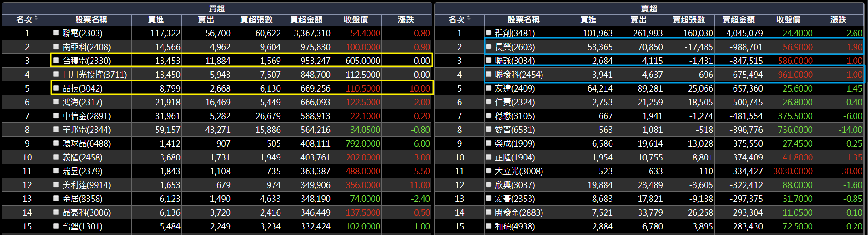The image size is (868, 235).
Task: Select the checkbox for 聯發科(2454)
Action: (489, 75)
